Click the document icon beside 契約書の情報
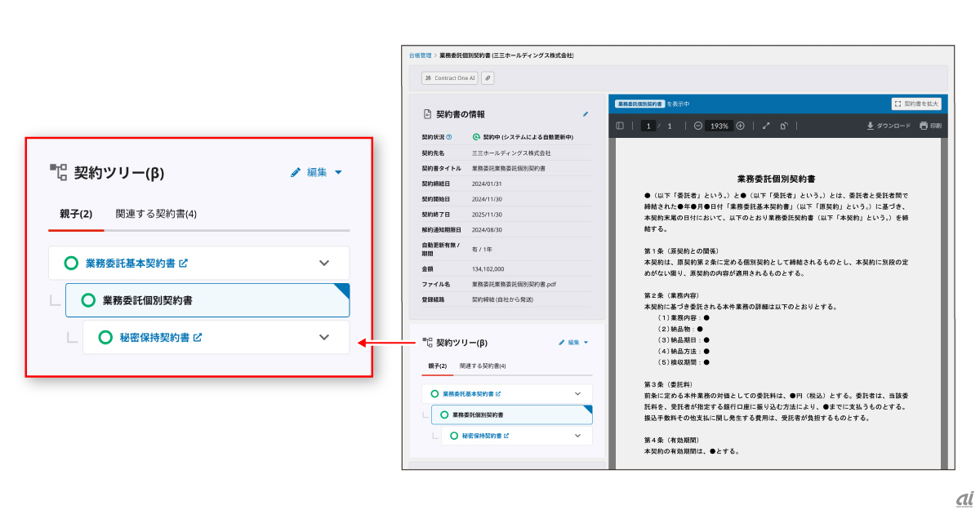 click(x=426, y=114)
